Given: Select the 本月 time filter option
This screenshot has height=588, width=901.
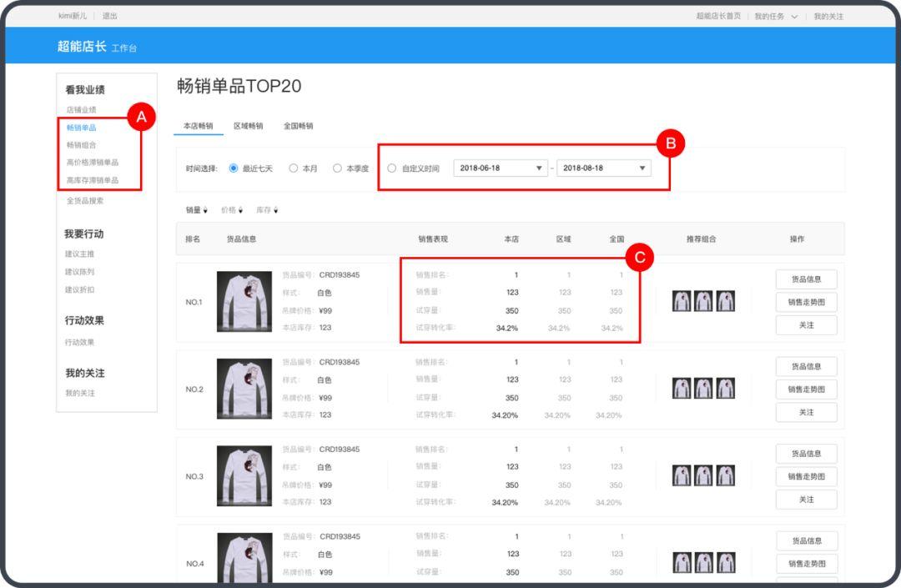Looking at the screenshot, I should point(294,168).
